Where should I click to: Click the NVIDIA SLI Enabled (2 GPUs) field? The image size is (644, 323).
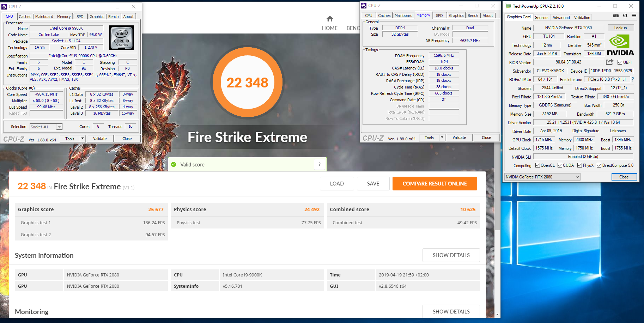583,157
